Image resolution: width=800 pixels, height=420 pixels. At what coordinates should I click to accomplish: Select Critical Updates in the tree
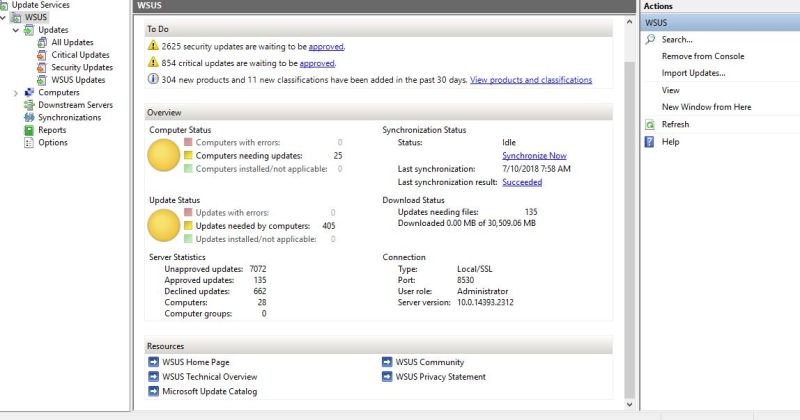[80, 55]
